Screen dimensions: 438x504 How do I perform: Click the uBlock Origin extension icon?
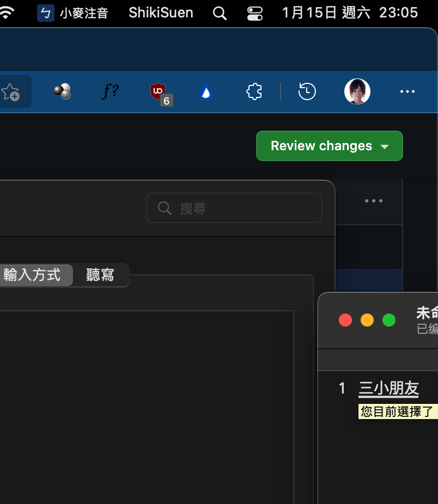(x=157, y=90)
